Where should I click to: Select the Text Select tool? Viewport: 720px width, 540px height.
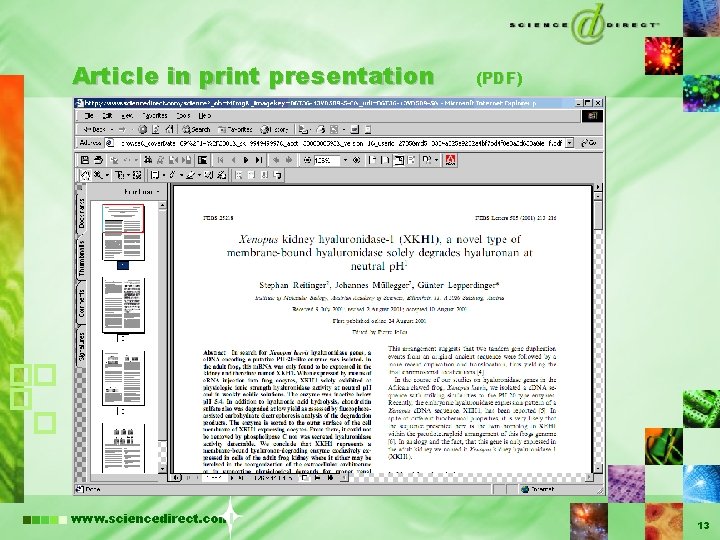(x=120, y=175)
